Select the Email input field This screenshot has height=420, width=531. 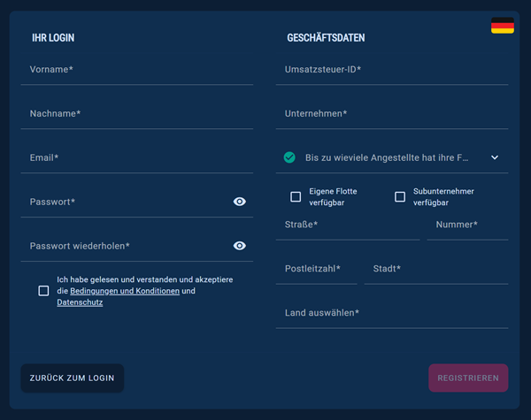(136, 157)
